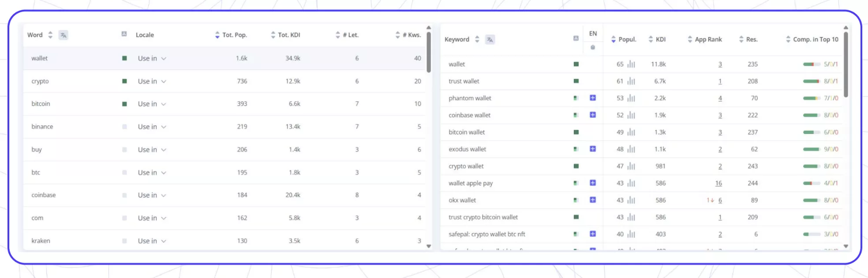Toggle the checkbox for binance word
Image resolution: width=868 pixels, height=278 pixels.
tap(124, 127)
